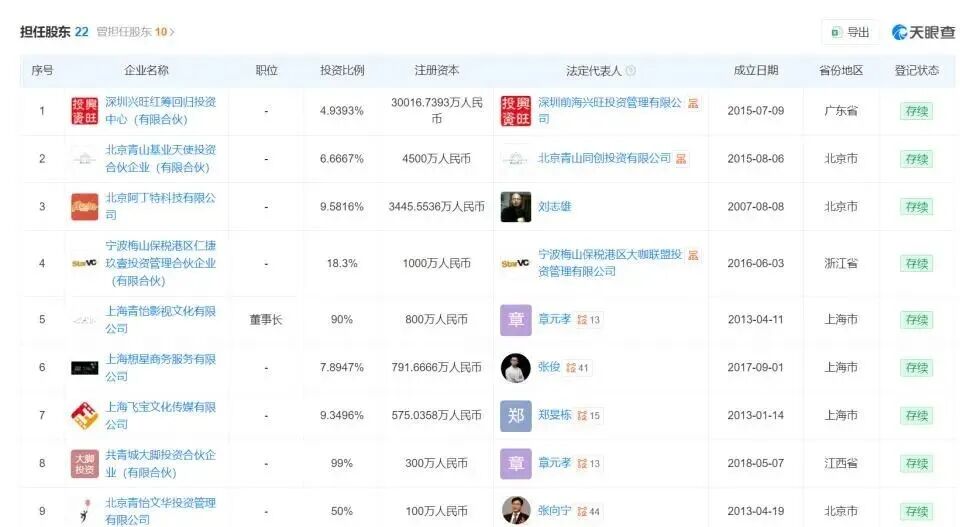Open legal representative 张向宁
960x527 pixels.
(554, 510)
